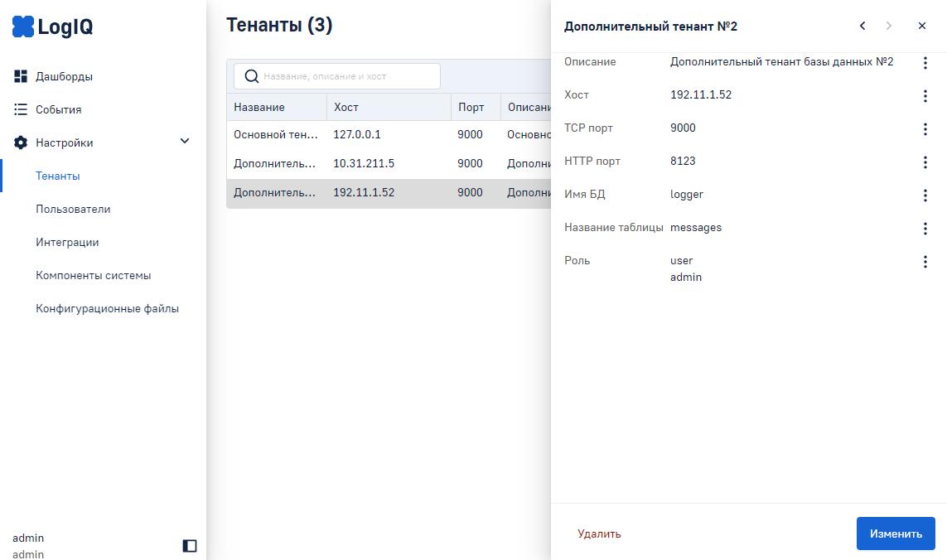Select tenant row with host 10.31.211.5
The width and height of the screenshot is (947, 560).
pyautogui.click(x=364, y=163)
